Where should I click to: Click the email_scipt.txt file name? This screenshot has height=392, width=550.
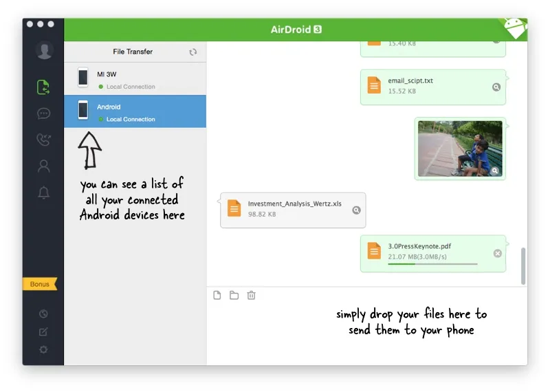[410, 80]
